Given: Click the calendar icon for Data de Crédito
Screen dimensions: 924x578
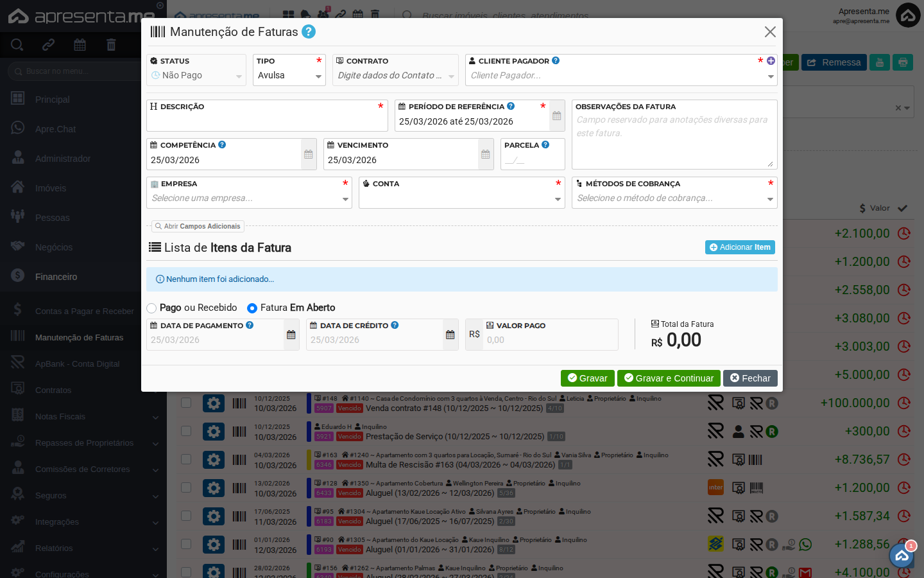Looking at the screenshot, I should click(x=450, y=335).
